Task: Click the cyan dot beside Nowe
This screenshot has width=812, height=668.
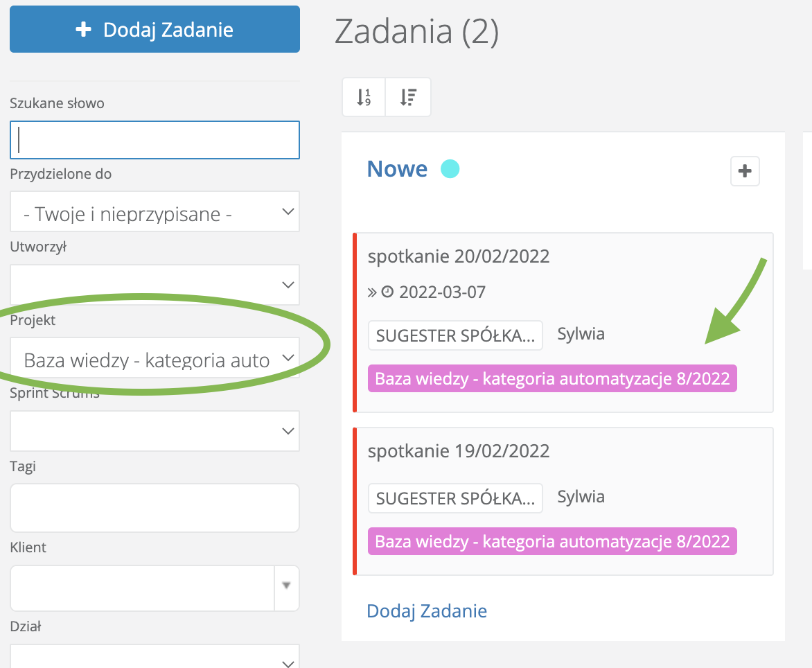Action: point(450,168)
